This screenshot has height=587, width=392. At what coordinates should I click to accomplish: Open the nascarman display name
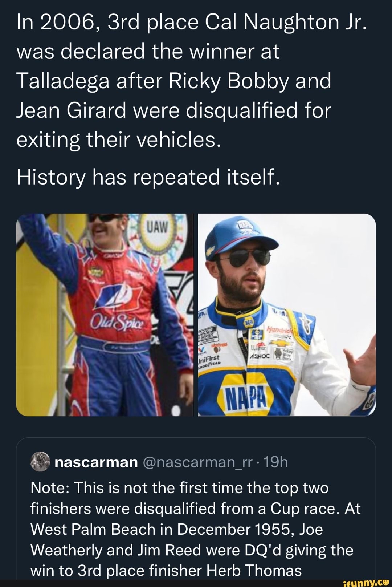[x=96, y=462]
